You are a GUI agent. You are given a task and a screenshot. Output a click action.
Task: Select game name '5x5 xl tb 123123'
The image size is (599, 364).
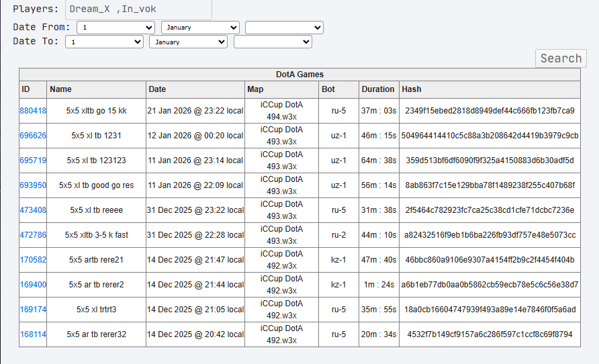(96, 161)
